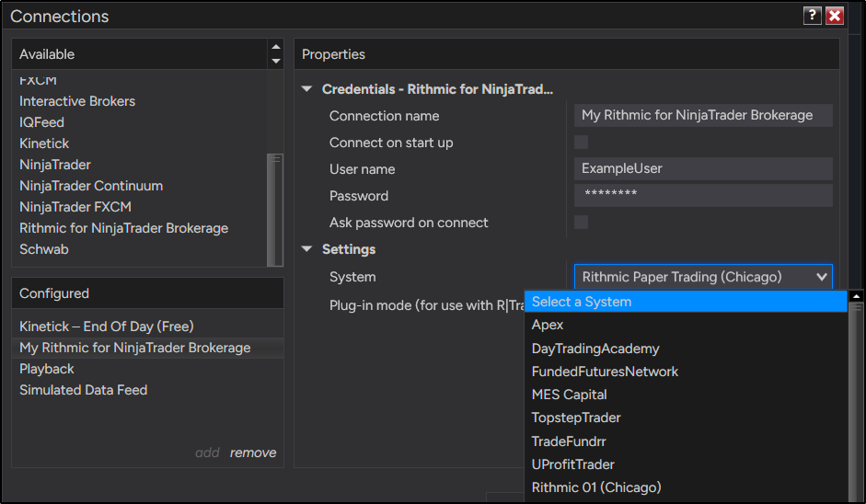866x504 pixels.
Task: Select My Rithmic for NinjaTrader Brokerage configured
Action: [147, 348]
